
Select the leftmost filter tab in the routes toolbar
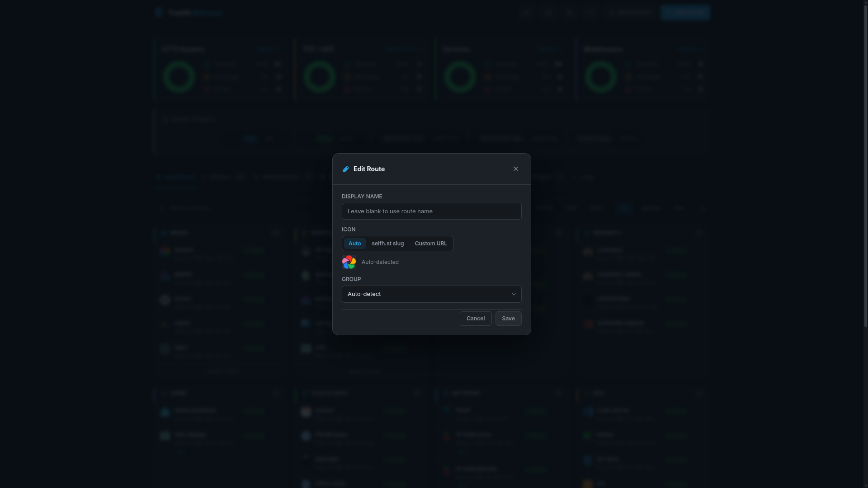point(544,208)
